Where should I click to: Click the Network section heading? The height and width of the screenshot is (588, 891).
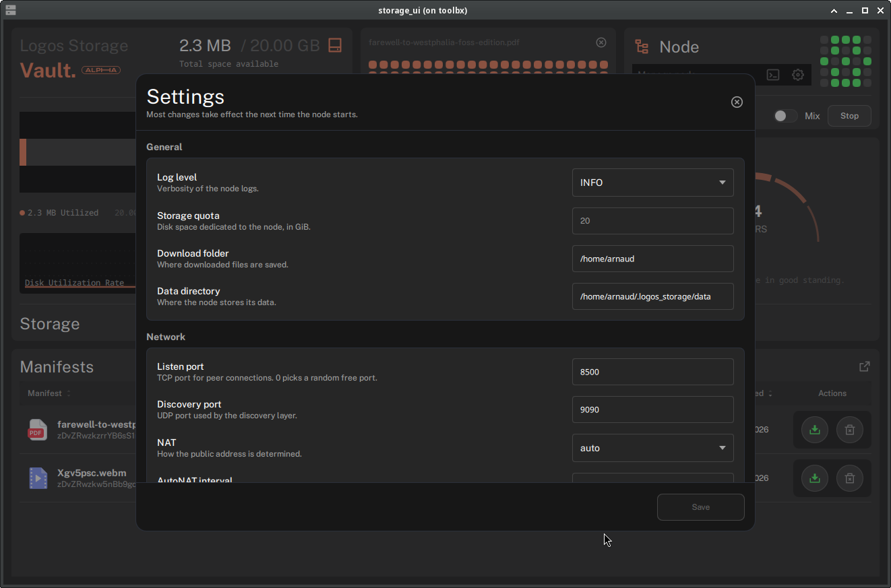166,337
